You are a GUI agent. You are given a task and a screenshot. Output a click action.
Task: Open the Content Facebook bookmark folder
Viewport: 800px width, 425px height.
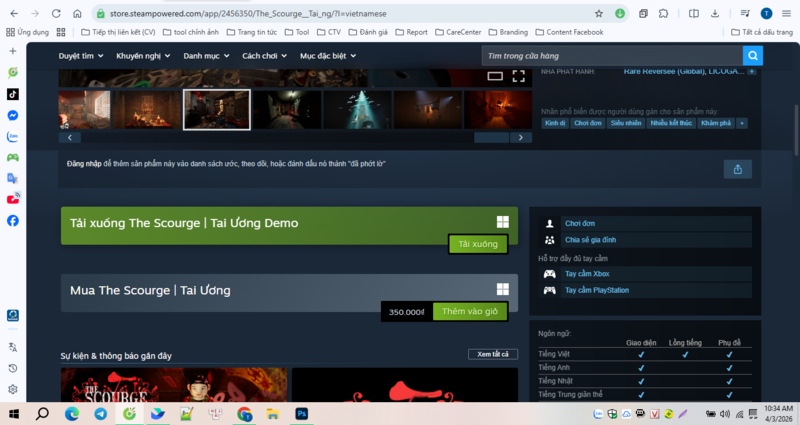[569, 32]
